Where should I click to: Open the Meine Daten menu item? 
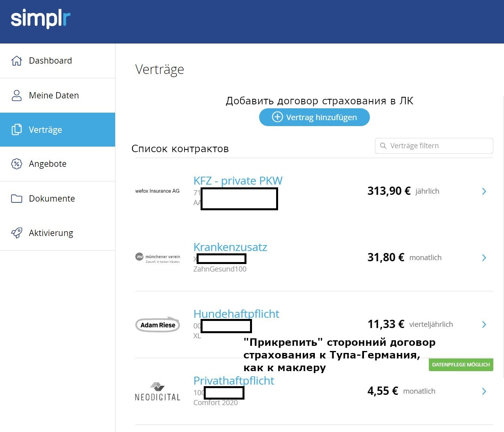(x=54, y=96)
